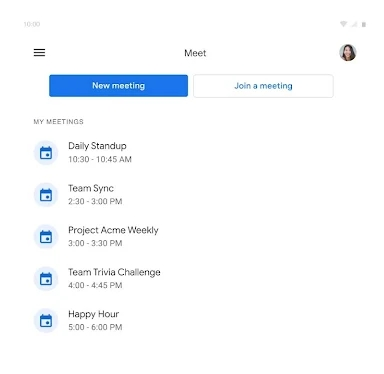Click calendar icon beside Team Sync
The width and height of the screenshot is (384, 374).
(46, 195)
